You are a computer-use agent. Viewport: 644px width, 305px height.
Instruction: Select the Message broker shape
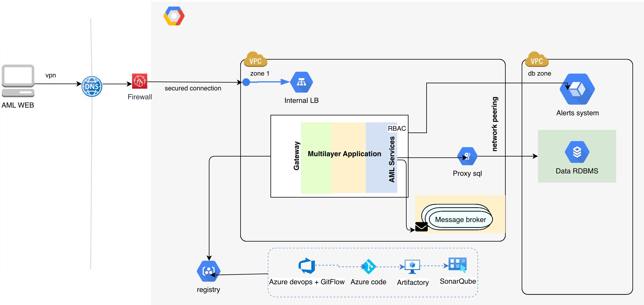point(460,219)
